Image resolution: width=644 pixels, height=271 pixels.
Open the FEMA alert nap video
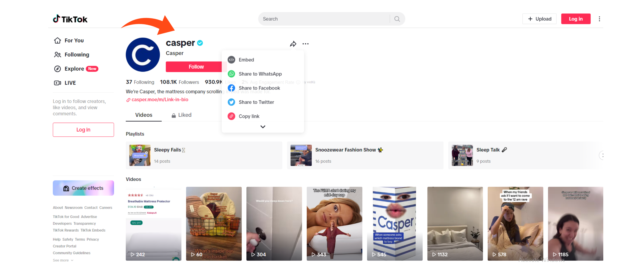click(x=334, y=224)
